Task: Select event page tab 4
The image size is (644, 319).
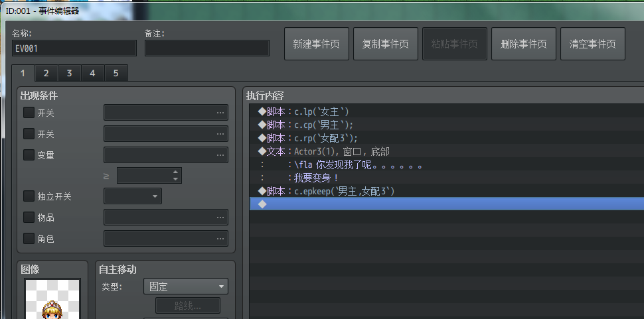Action: [92, 73]
